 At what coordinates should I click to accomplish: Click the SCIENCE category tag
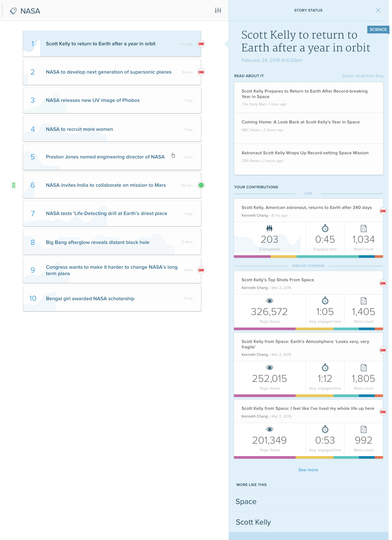[378, 30]
